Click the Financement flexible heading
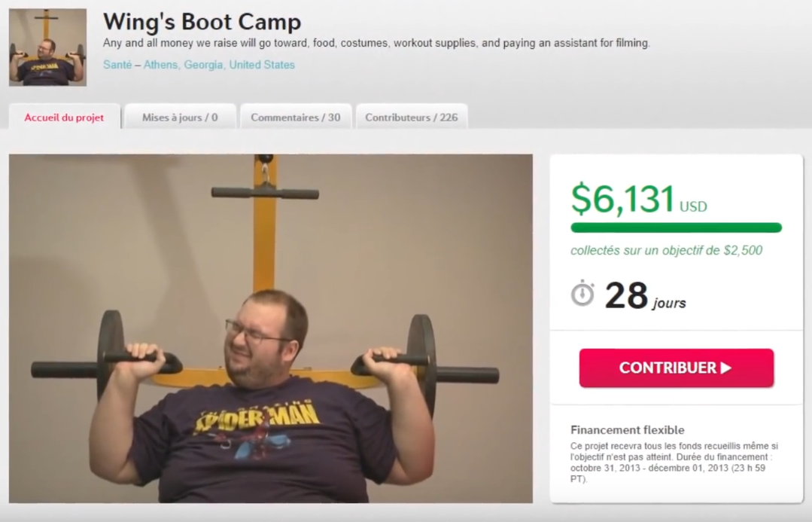 pos(627,430)
